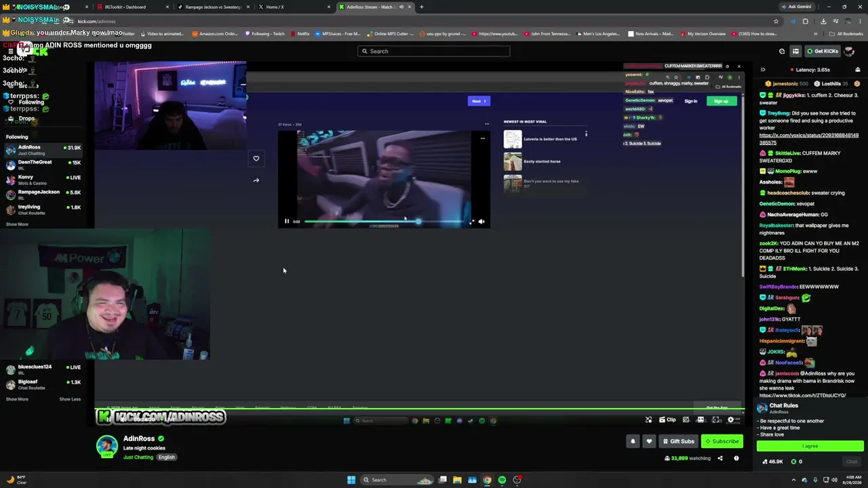Open Bigloaf channel in sidebar
868x488 pixels.
[x=43, y=384]
